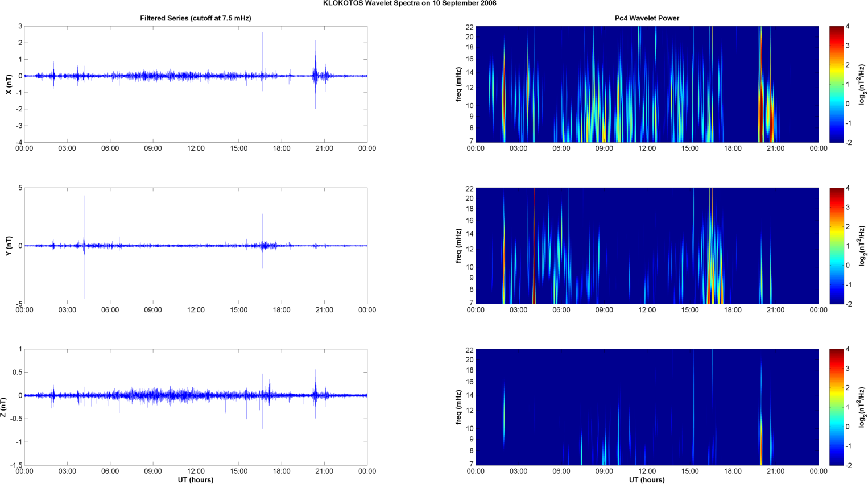Viewport: 868px width, 484px height.
Task: Click the Y (nT) axis label
Action: [x=9, y=246]
